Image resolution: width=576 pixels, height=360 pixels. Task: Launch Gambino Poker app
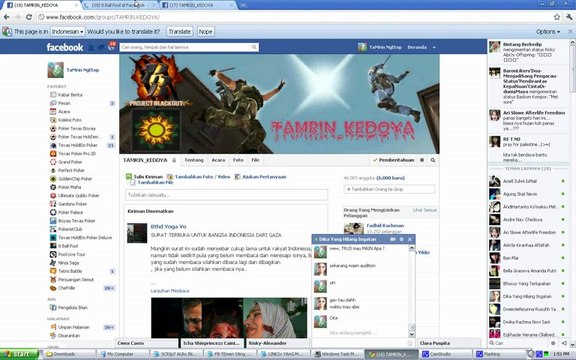tap(72, 204)
